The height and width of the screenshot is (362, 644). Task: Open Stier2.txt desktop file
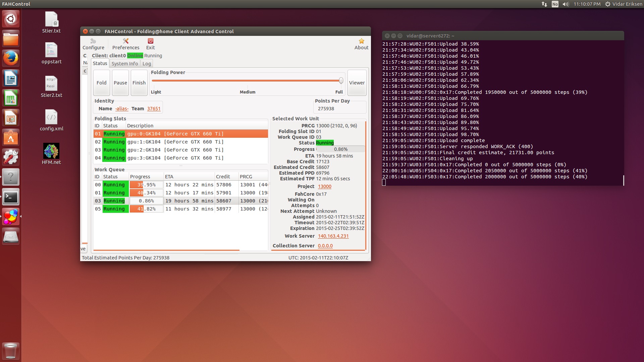(51, 87)
